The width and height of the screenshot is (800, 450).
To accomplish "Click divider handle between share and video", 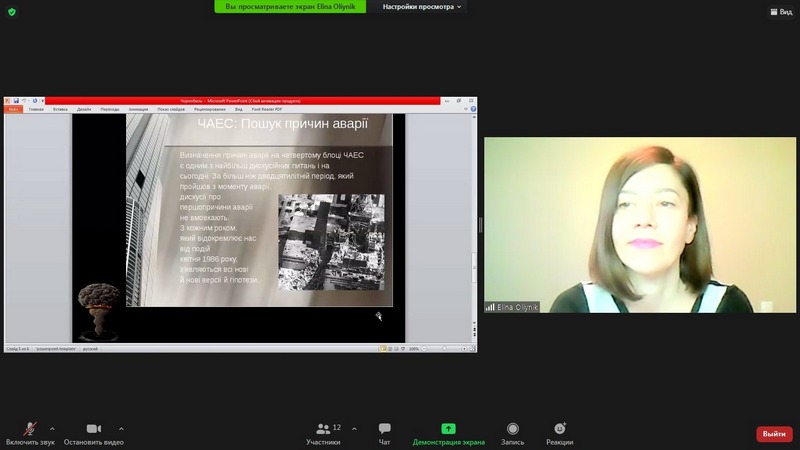I will (x=481, y=224).
